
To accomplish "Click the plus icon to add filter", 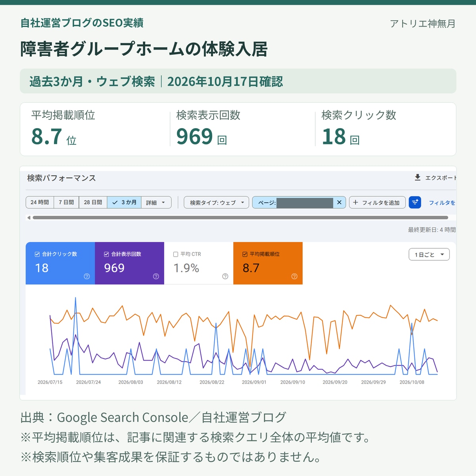I will 355,202.
